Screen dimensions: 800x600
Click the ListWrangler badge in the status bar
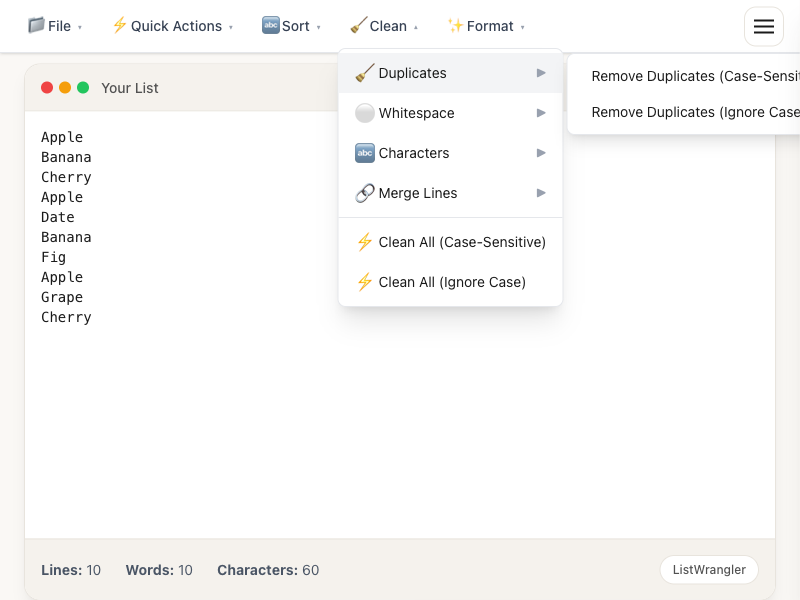709,569
